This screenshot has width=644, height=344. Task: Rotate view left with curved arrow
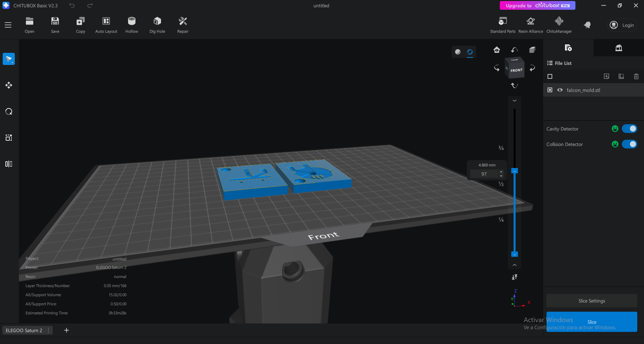click(x=497, y=68)
